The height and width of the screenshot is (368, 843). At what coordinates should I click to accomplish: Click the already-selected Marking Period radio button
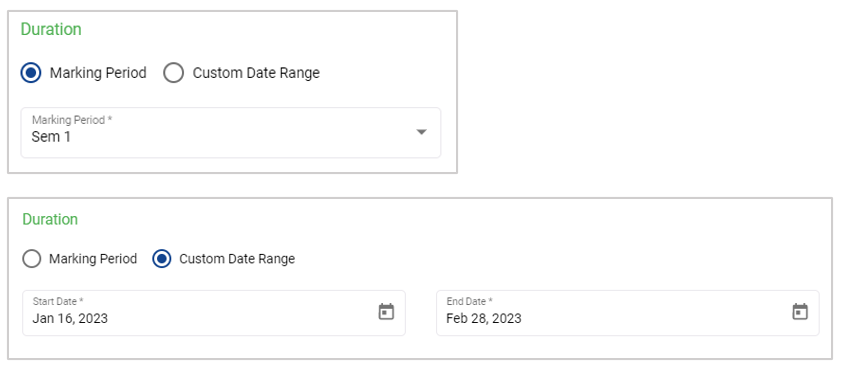(31, 73)
